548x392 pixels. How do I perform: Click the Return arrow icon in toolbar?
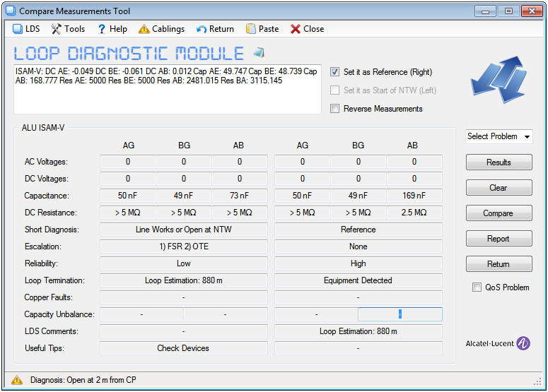202,29
